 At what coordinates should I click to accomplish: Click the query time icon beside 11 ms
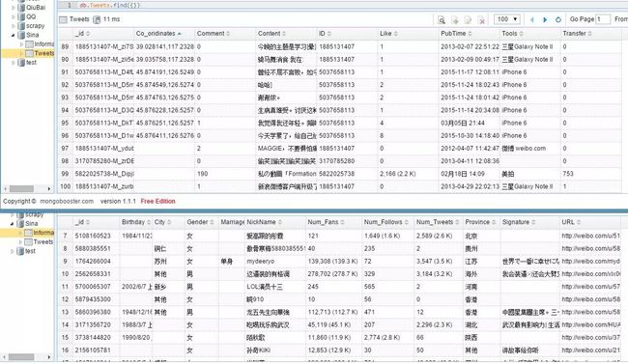(x=97, y=19)
